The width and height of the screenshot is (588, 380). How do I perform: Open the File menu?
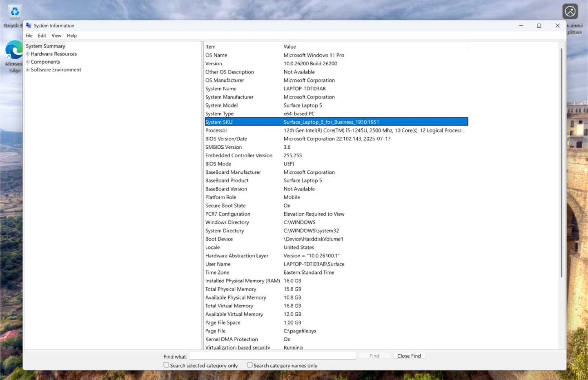click(29, 36)
